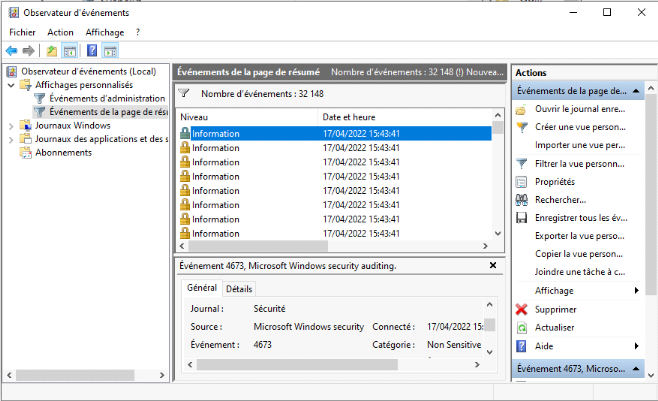
Task: Click the Rechercher binoculars icon
Action: pos(521,199)
